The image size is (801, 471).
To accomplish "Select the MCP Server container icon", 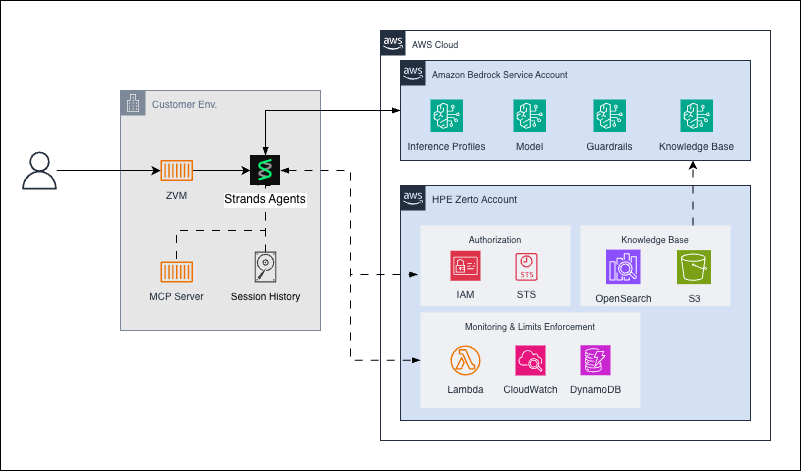I will click(177, 272).
